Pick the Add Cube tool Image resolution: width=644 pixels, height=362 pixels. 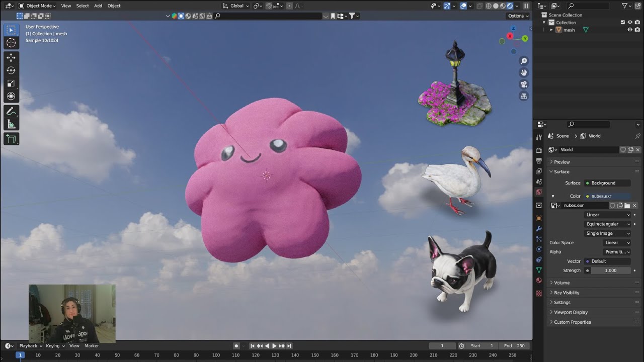click(x=11, y=139)
